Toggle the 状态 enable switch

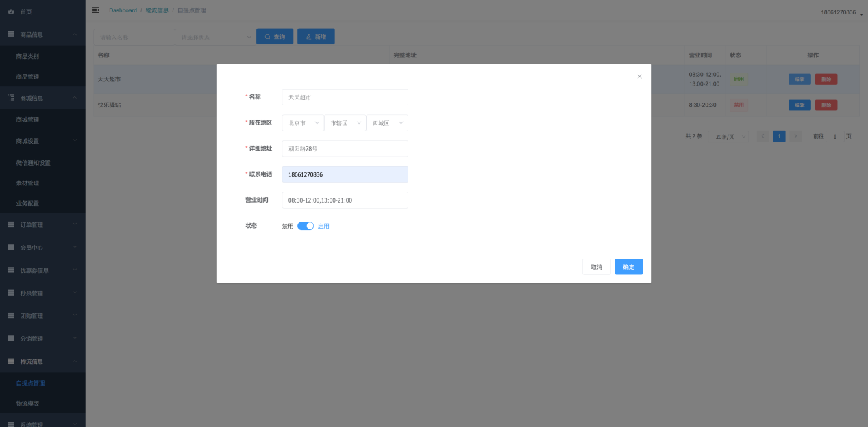(306, 226)
